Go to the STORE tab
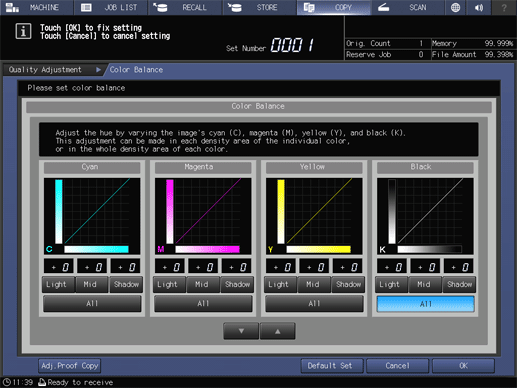Screen dimensions: 517x388 (259, 7)
